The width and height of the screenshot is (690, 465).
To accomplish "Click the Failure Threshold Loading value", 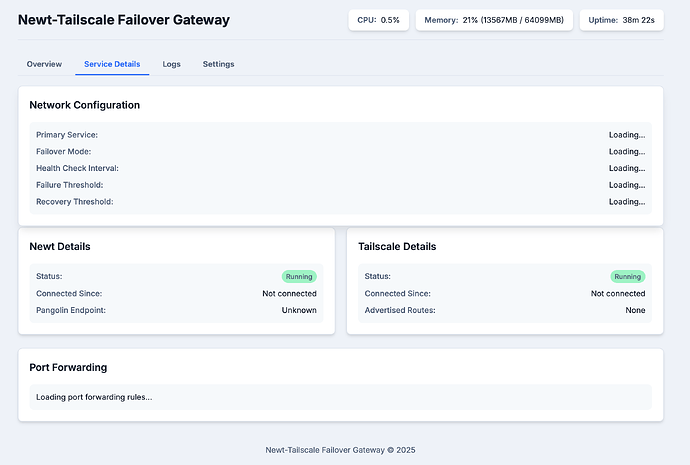I will [627, 185].
